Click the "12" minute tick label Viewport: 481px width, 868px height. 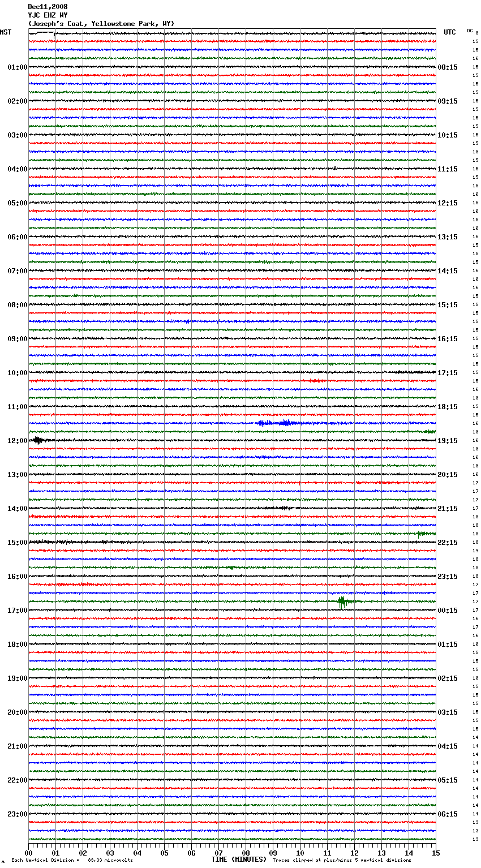[x=354, y=853]
